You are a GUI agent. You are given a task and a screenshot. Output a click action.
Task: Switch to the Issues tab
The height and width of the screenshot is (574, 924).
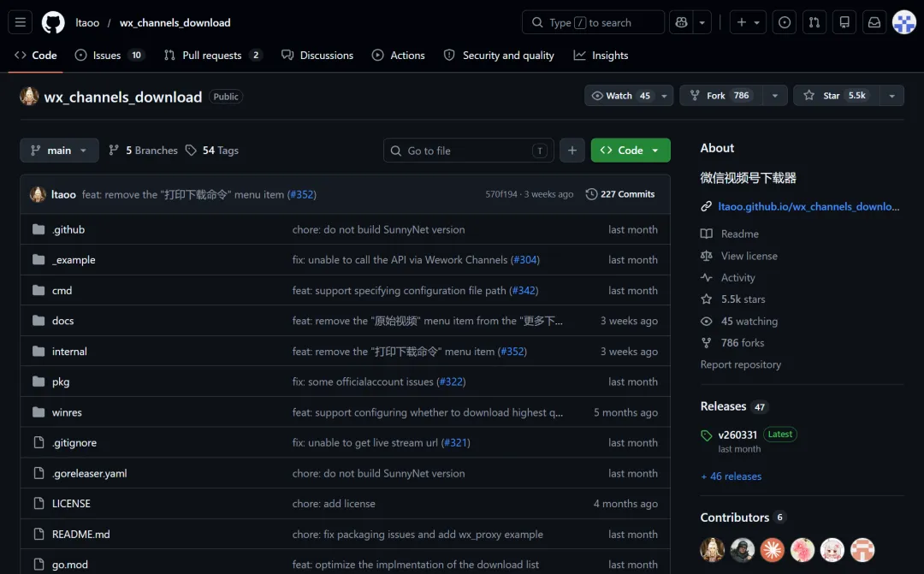click(x=110, y=56)
